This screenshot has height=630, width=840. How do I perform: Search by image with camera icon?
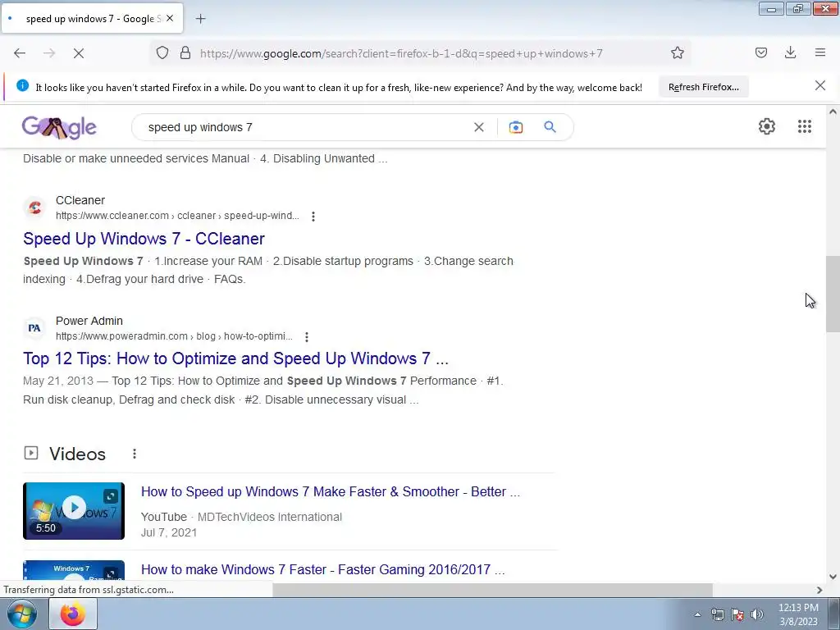(x=516, y=127)
